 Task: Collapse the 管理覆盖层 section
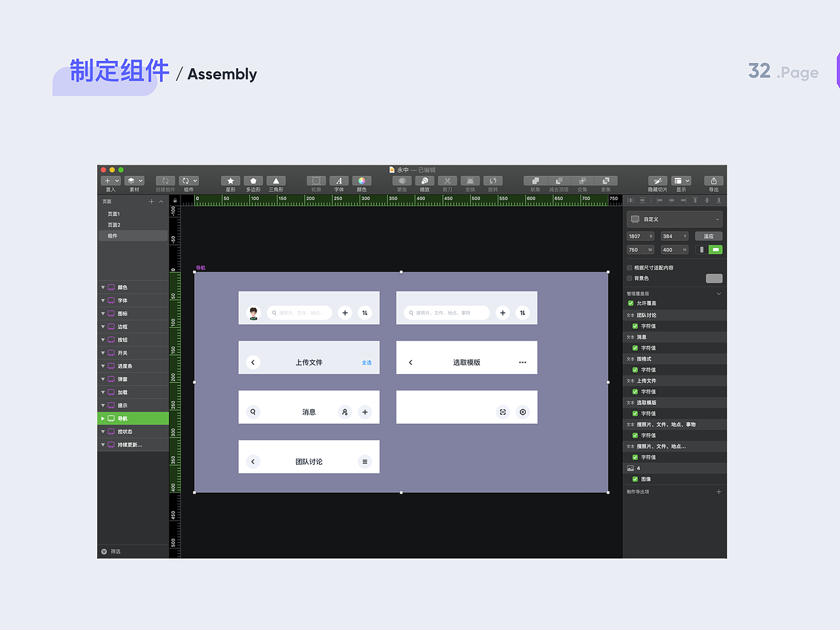pos(719,293)
